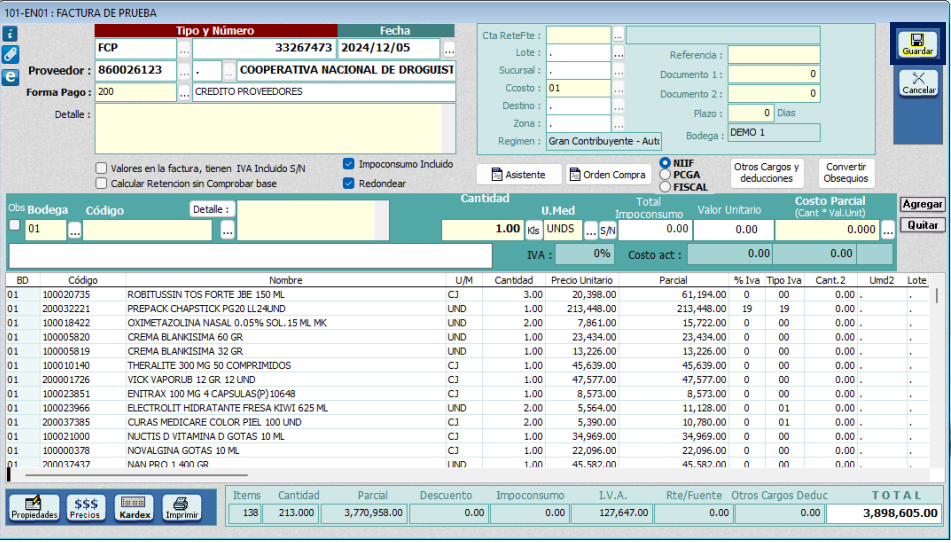Toggle the Obs checkbox beside Bodega
Image resolution: width=951 pixels, height=543 pixels.
coord(15,225)
